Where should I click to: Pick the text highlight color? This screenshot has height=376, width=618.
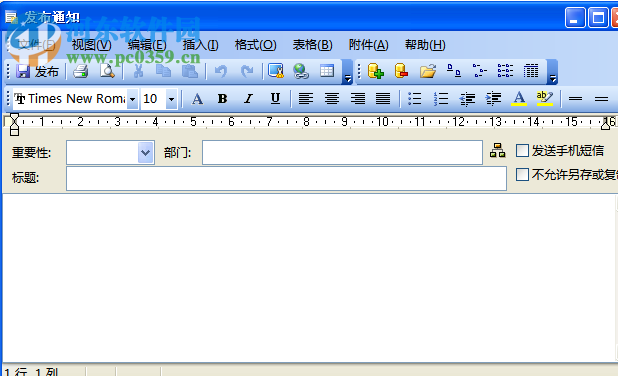click(545, 99)
